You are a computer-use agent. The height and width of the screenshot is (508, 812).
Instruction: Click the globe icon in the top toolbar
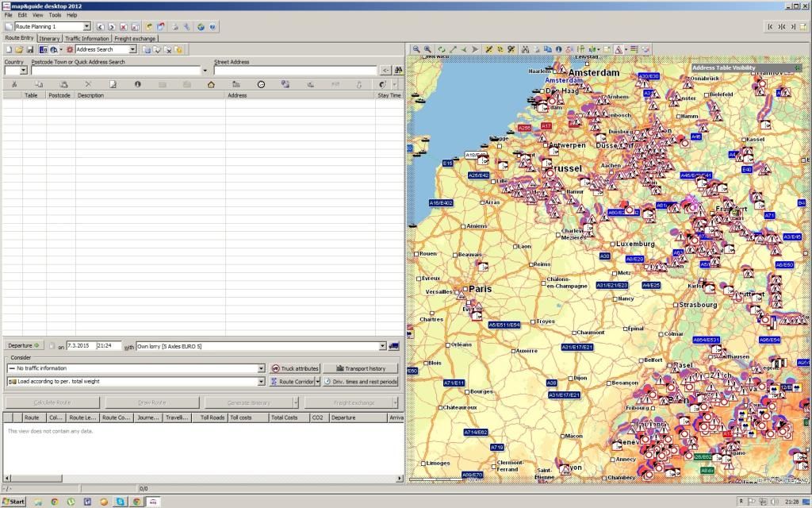tap(201, 27)
